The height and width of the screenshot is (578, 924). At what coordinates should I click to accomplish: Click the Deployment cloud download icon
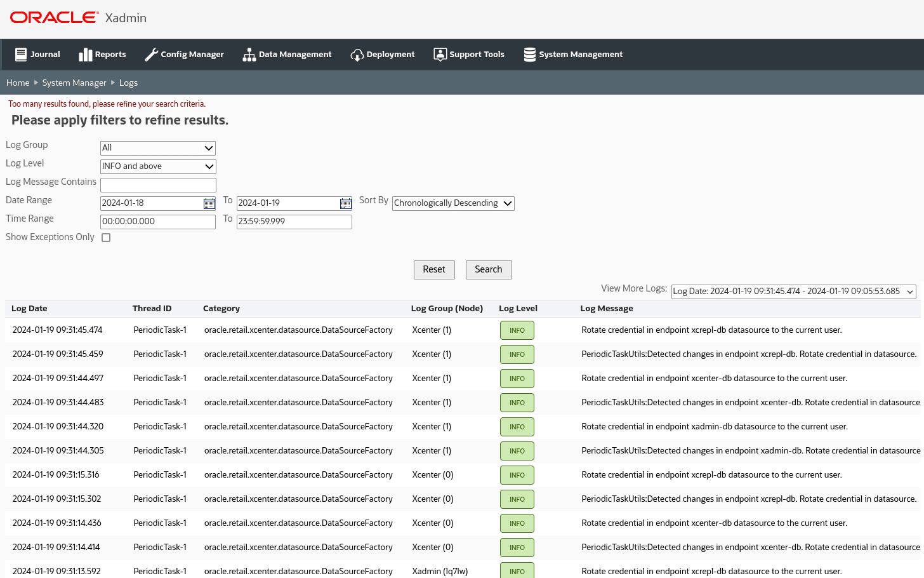(x=357, y=55)
